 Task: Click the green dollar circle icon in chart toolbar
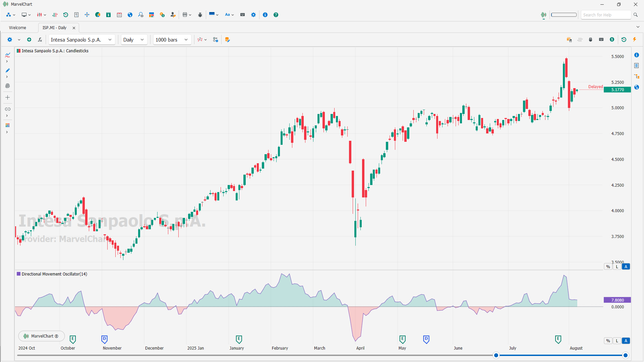click(x=612, y=40)
